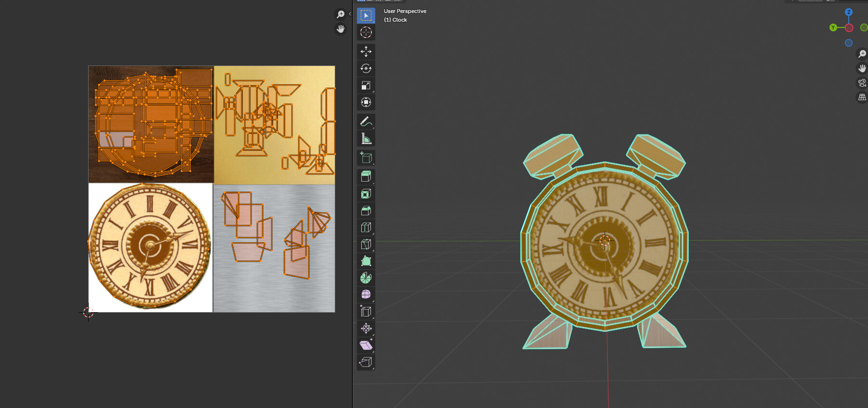The height and width of the screenshot is (408, 868).
Task: Activate the combined Transform tool
Action: pos(366,102)
